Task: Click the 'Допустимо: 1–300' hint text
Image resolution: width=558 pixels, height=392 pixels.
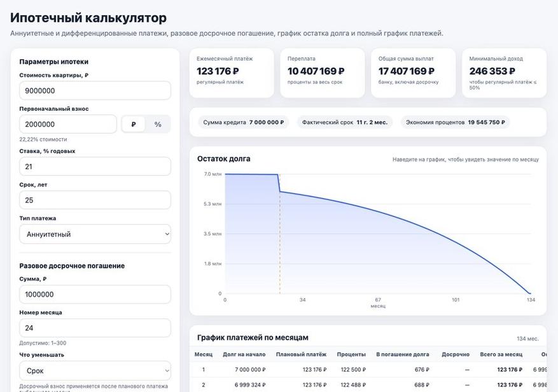Action: [x=43, y=343]
